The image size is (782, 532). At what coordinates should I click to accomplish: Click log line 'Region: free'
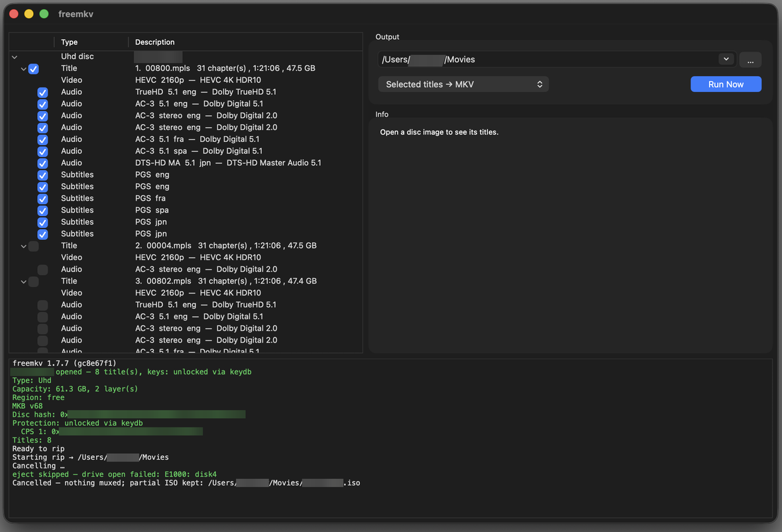[38, 398]
